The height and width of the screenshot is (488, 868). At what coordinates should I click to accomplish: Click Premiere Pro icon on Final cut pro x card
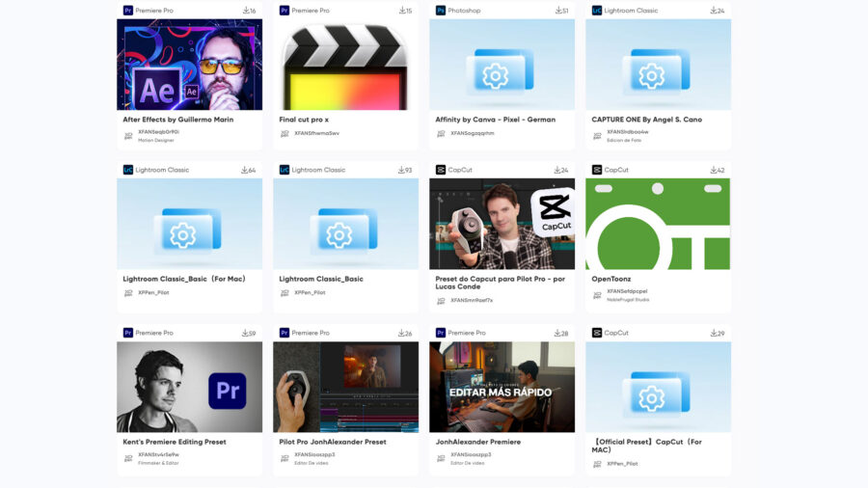click(x=284, y=11)
